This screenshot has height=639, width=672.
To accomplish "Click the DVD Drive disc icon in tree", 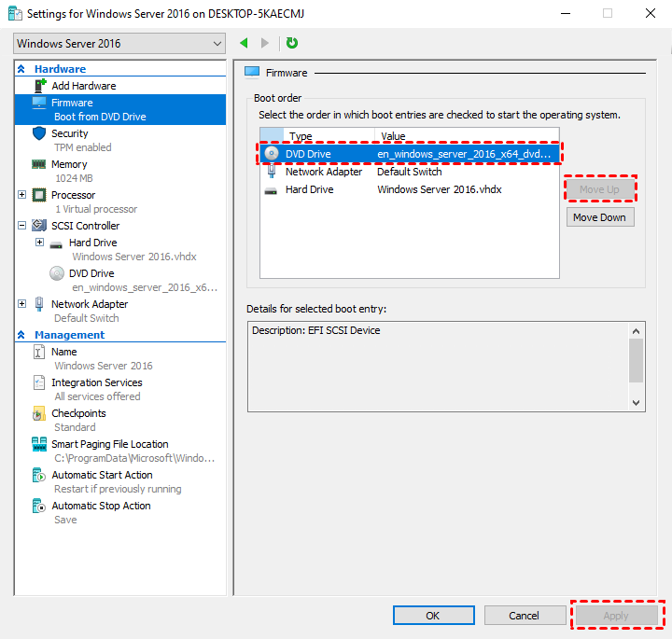I will coord(57,273).
